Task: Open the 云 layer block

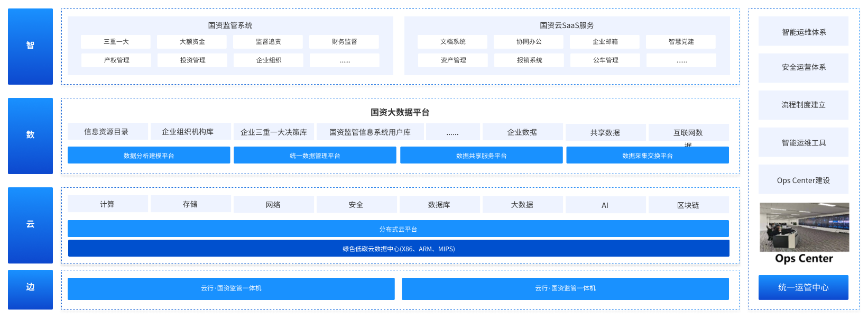Action: coord(30,225)
